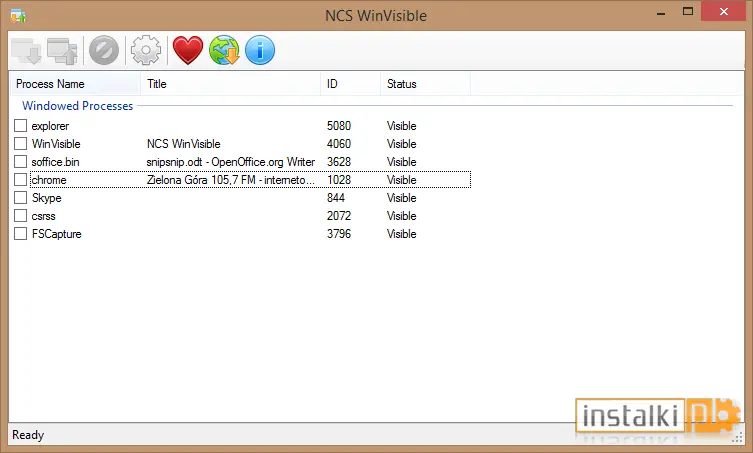The width and height of the screenshot is (753, 453).
Task: Click the WinVisible app icon in title bar
Action: tap(18, 15)
